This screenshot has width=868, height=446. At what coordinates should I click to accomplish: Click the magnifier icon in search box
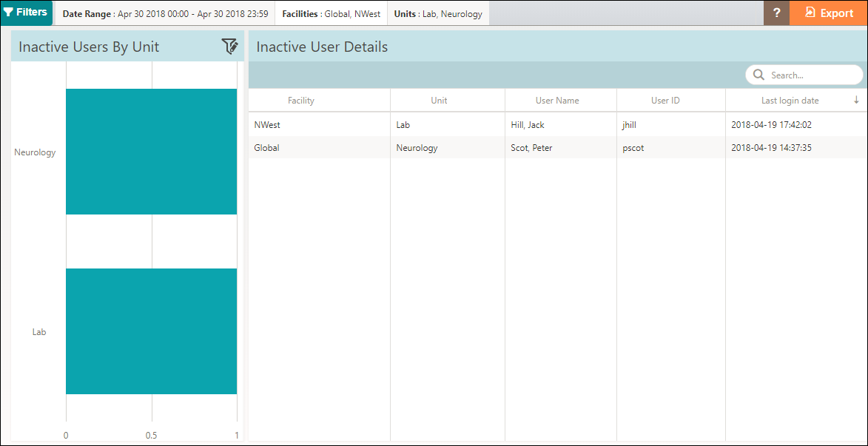tap(758, 75)
